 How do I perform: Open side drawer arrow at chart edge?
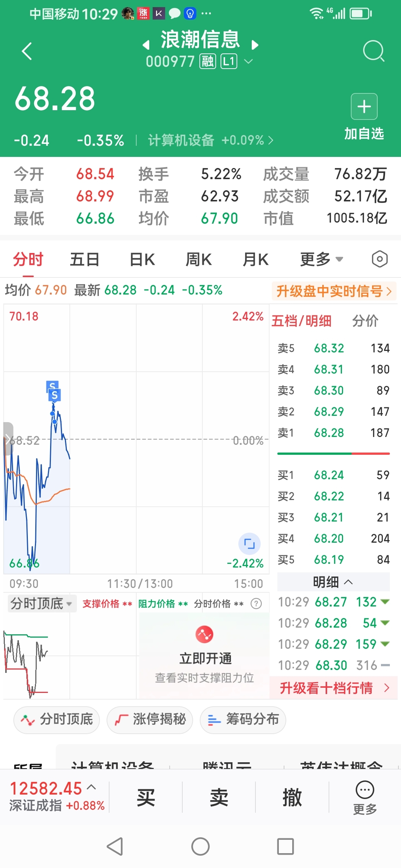(x=8, y=438)
